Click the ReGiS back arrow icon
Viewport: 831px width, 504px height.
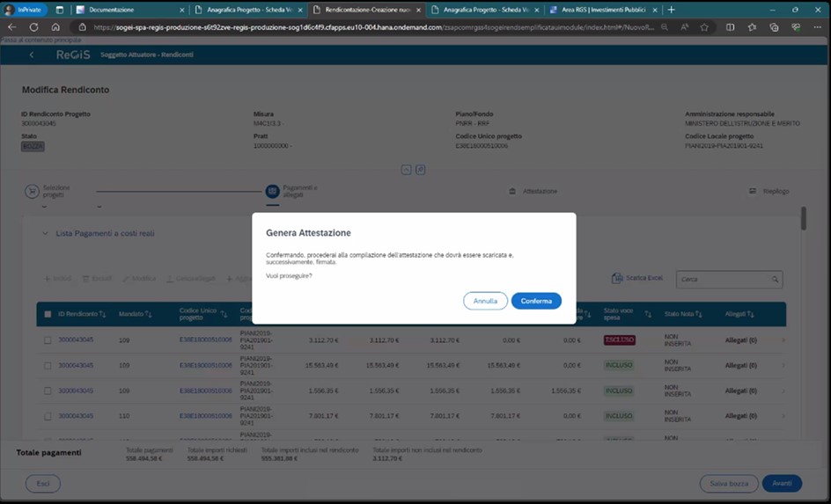[x=33, y=55]
